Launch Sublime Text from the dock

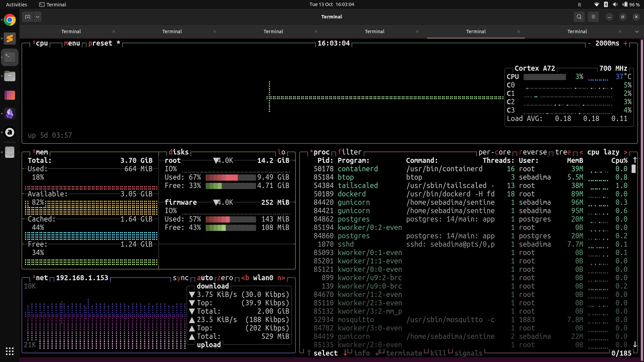(x=10, y=39)
